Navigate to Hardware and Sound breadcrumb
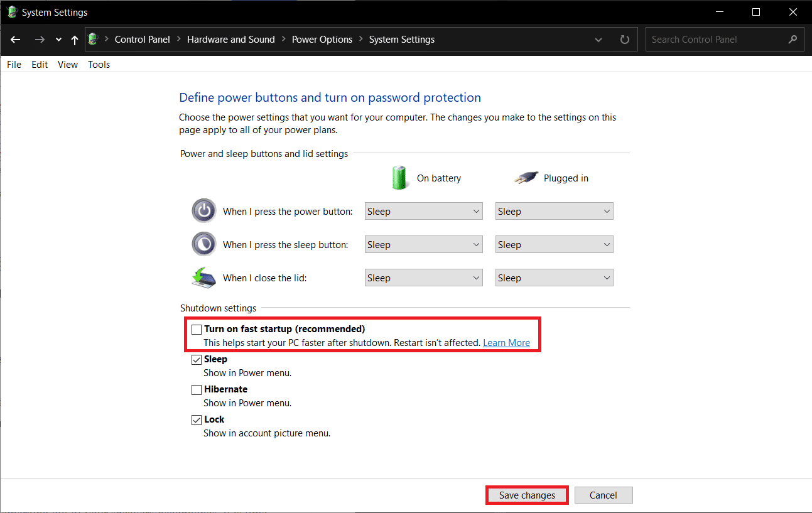The image size is (812, 513). [x=231, y=39]
